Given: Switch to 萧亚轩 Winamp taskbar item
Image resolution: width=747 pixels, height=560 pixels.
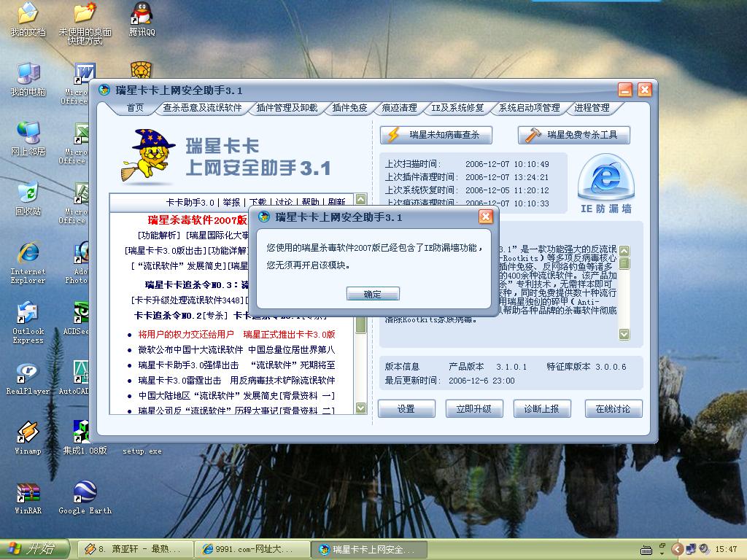Looking at the screenshot, I should click(135, 549).
